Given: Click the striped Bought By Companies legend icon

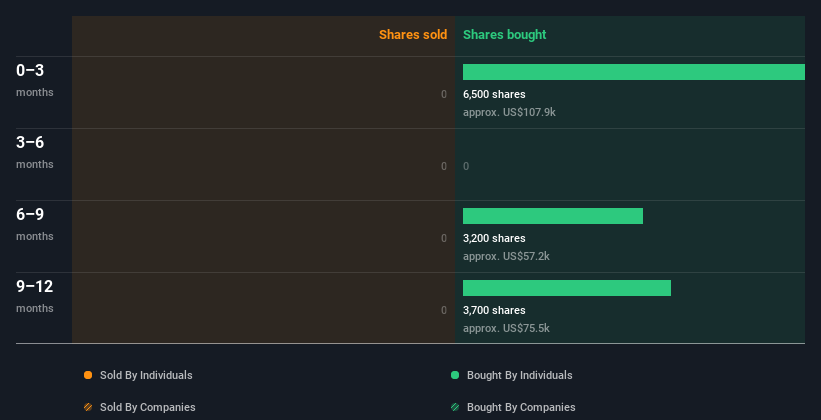Looking at the screenshot, I should (454, 407).
